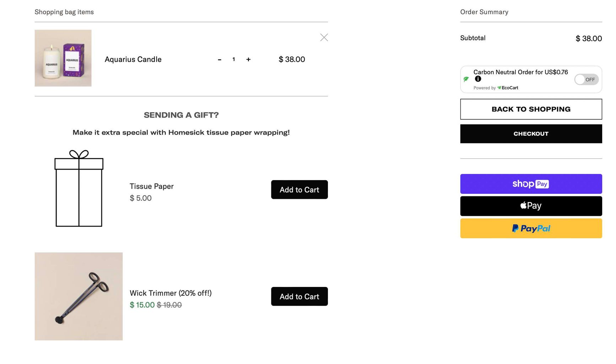Pay using the PayPal button

coord(531,228)
